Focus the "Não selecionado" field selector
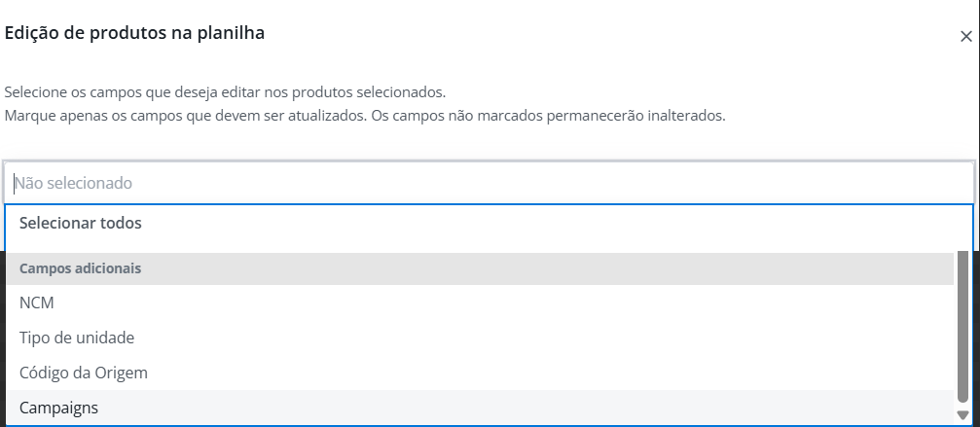Image resolution: width=980 pixels, height=427 pixels. pyautogui.click(x=487, y=183)
